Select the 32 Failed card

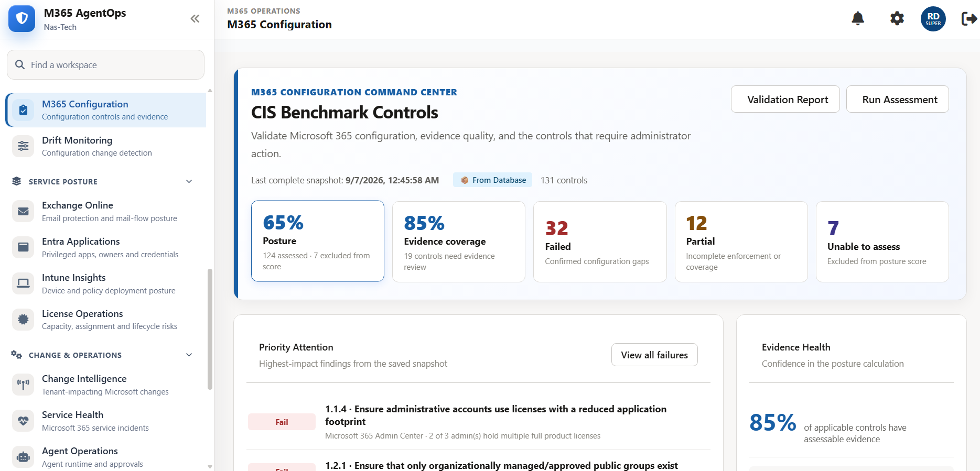point(600,242)
